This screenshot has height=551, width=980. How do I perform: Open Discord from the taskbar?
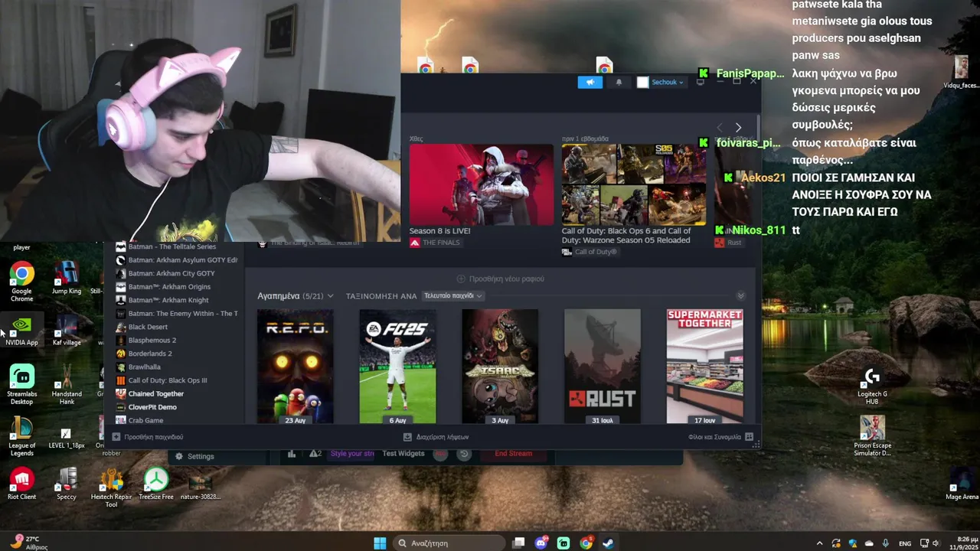541,543
